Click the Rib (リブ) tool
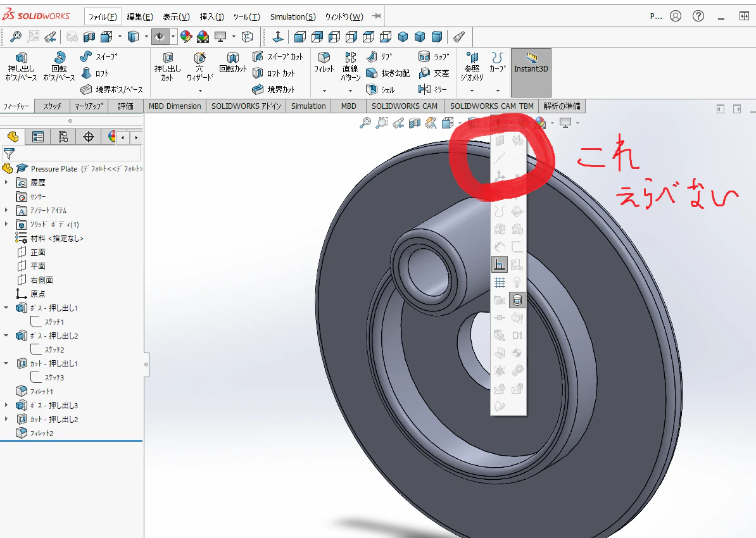This screenshot has width=756, height=538. [x=379, y=57]
